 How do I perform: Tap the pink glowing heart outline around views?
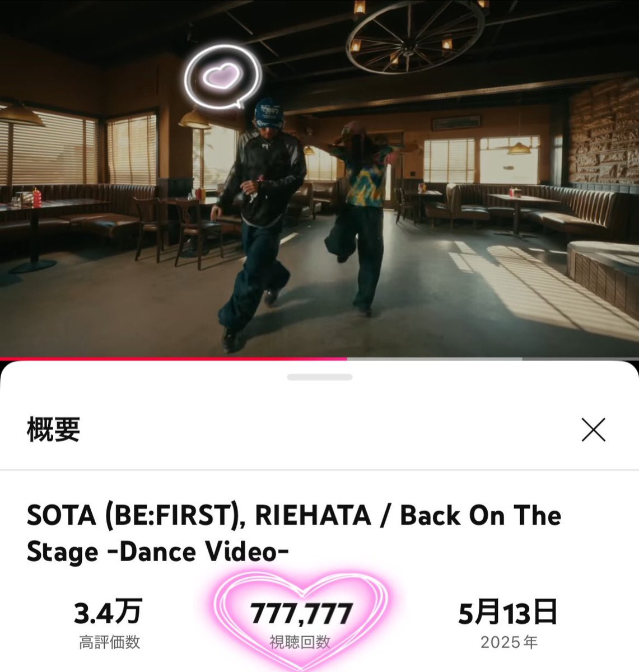pos(301,620)
